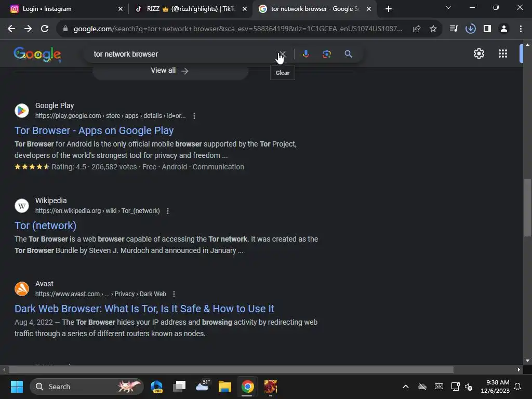This screenshot has width=532, height=399.
Task: Click the Google Play result favicon
Action: pyautogui.click(x=22, y=111)
